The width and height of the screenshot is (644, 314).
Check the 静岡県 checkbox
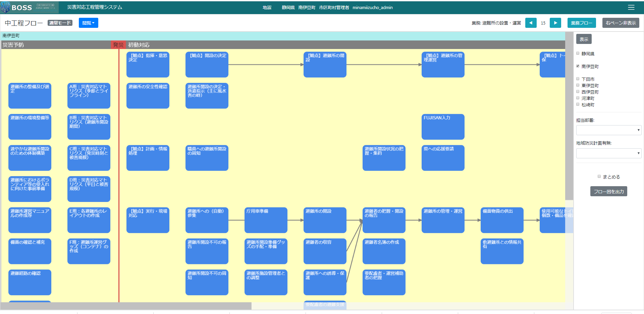(x=578, y=53)
